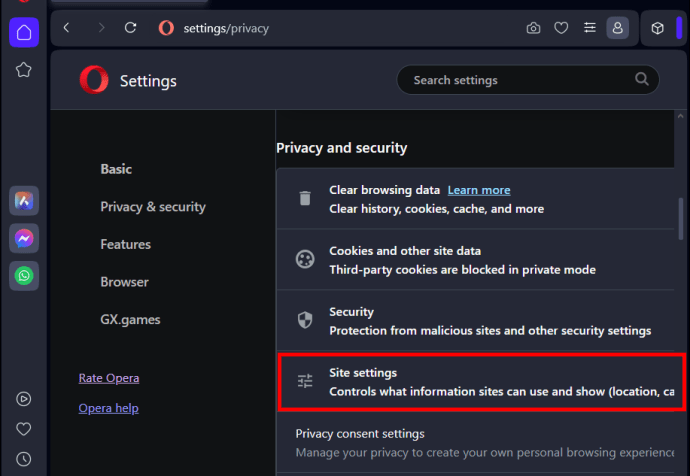
Task: Click the scrollbar up arrow
Action: [681, 116]
